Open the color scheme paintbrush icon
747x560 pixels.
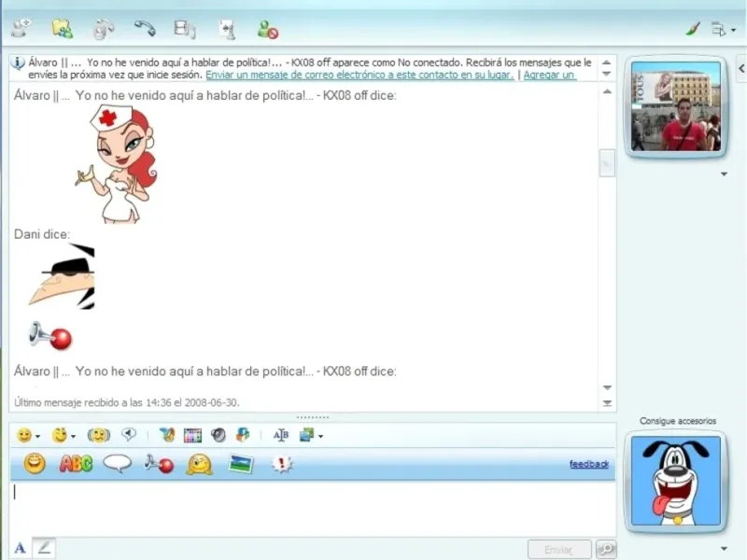click(693, 29)
